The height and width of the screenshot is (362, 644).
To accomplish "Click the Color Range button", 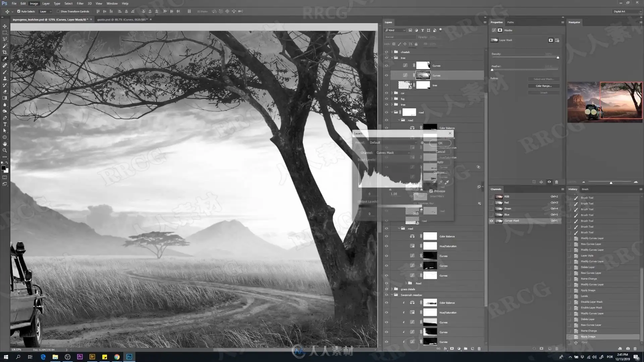I will coord(543,86).
